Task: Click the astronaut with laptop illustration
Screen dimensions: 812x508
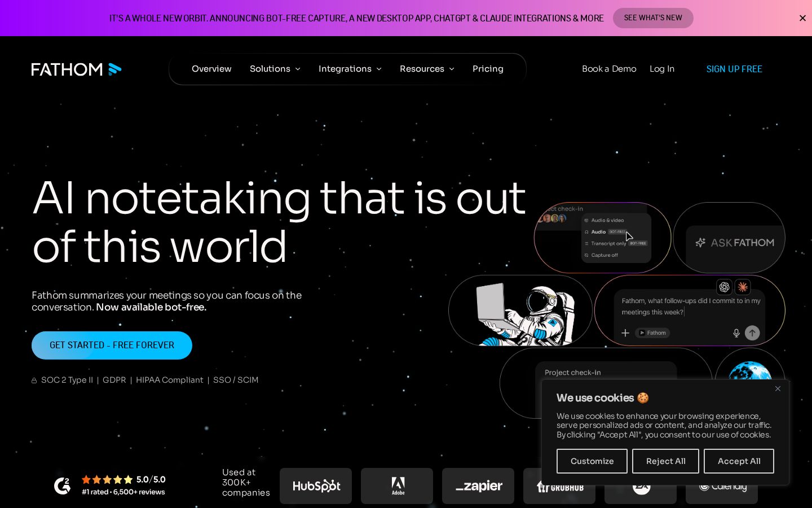Action: pyautogui.click(x=524, y=313)
